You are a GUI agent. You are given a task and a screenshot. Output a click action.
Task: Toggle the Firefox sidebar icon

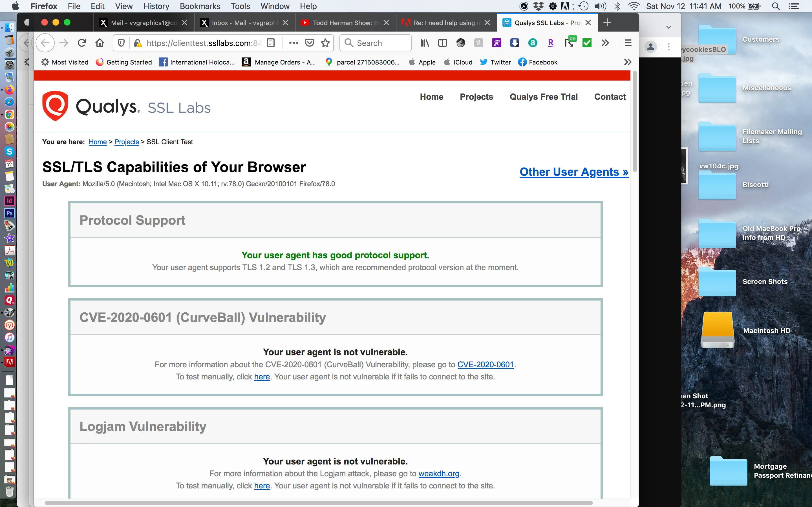coord(442,43)
